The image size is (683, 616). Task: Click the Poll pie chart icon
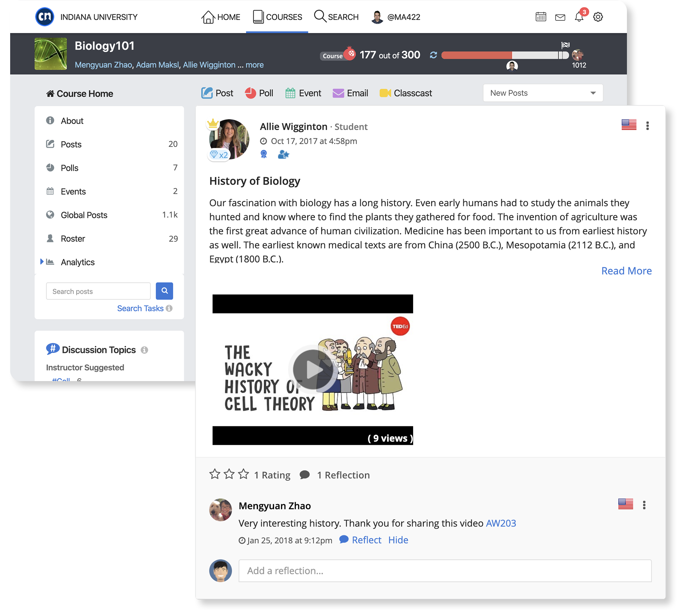click(250, 93)
